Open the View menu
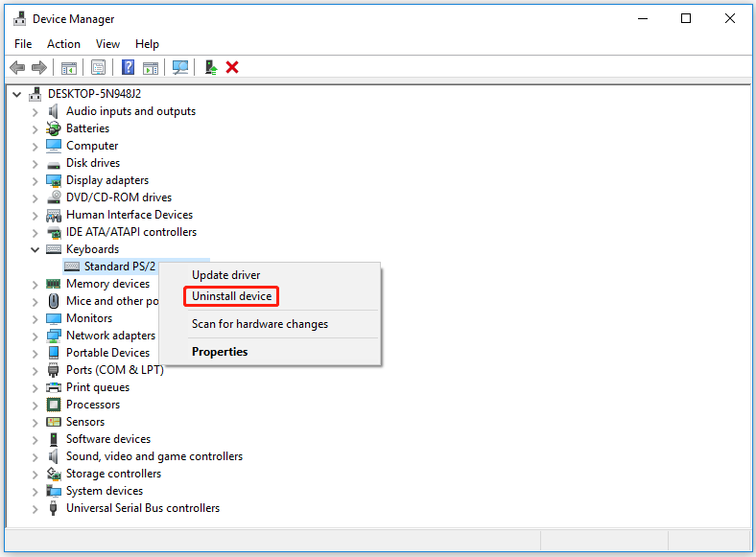756x557 pixels. [x=107, y=44]
